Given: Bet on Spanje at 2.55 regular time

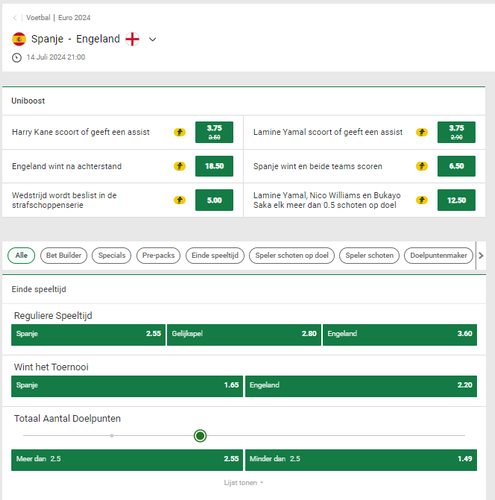Looking at the screenshot, I should click(88, 335).
